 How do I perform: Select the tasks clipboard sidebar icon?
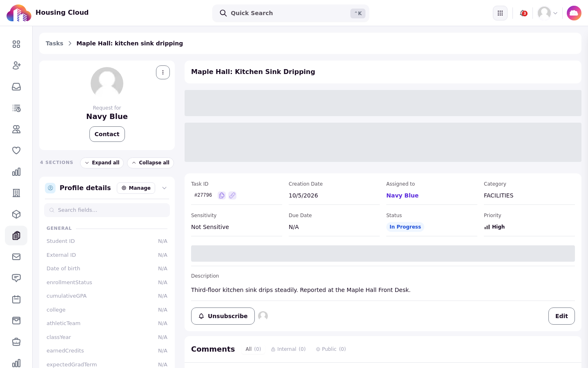pos(16,236)
